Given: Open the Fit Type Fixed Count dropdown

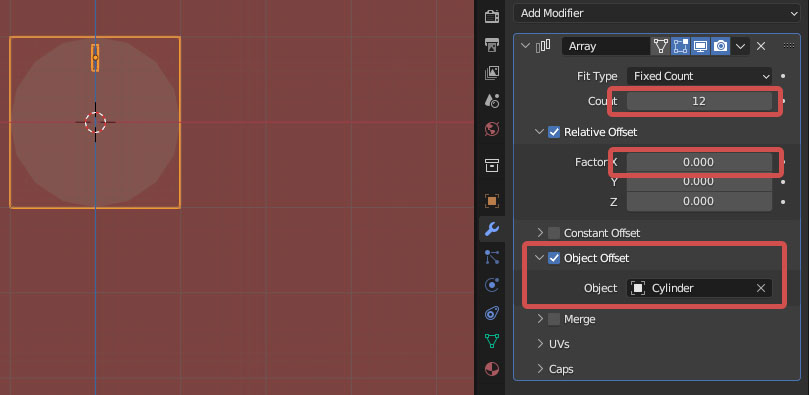Looking at the screenshot, I should [700, 76].
